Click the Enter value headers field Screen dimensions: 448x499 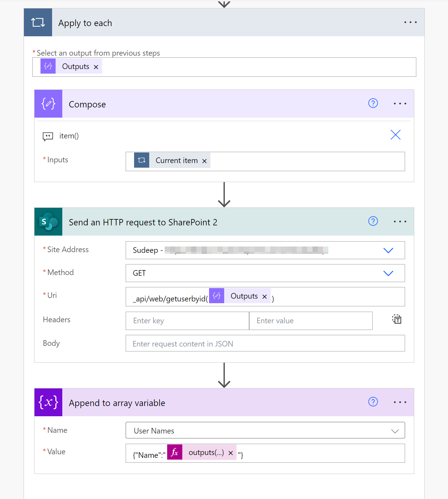coord(310,321)
